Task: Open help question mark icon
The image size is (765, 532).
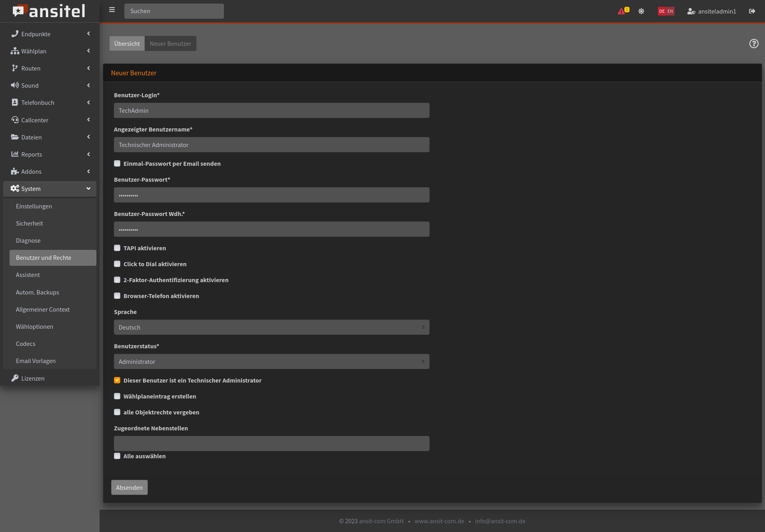Action: click(753, 43)
